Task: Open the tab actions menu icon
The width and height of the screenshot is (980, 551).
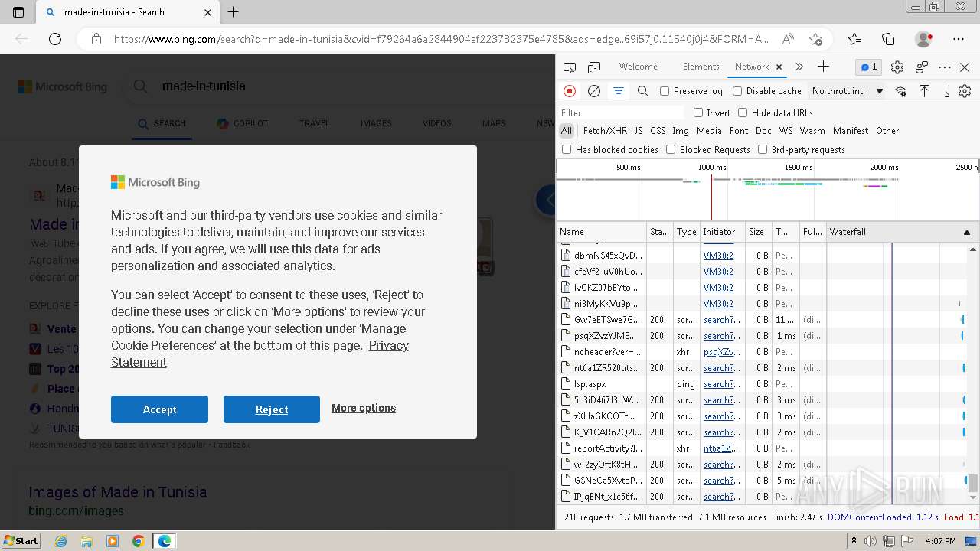Action: coord(18,12)
